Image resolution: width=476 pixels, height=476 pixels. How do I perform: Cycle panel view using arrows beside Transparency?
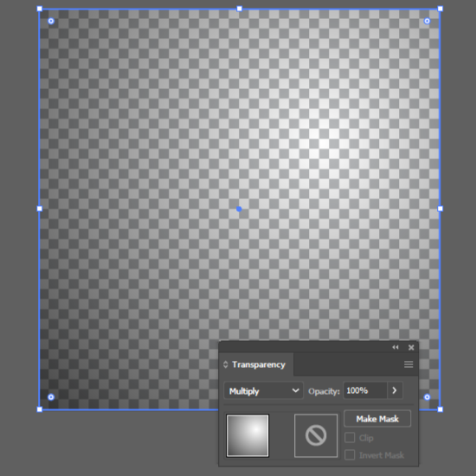point(225,364)
